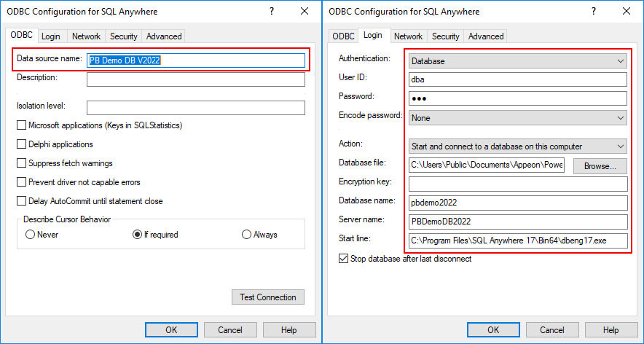This screenshot has height=344, width=644.
Task: Open the Action dropdown list
Action: [517, 146]
